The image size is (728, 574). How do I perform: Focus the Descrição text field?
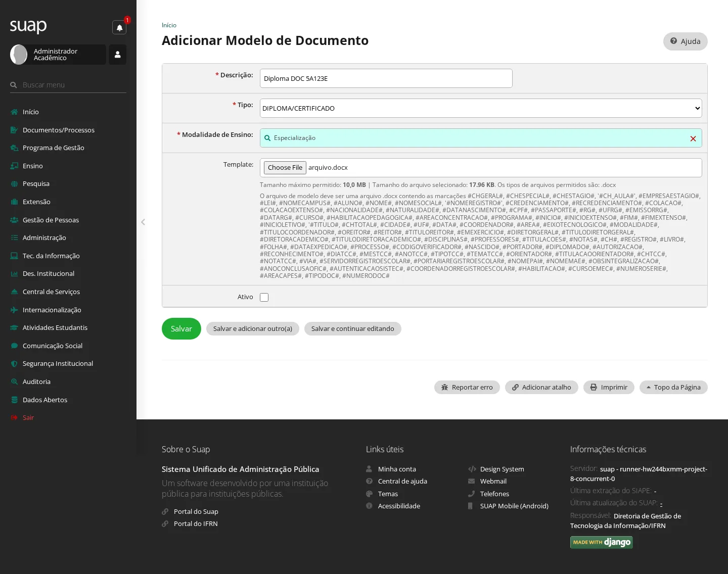pyautogui.click(x=386, y=78)
